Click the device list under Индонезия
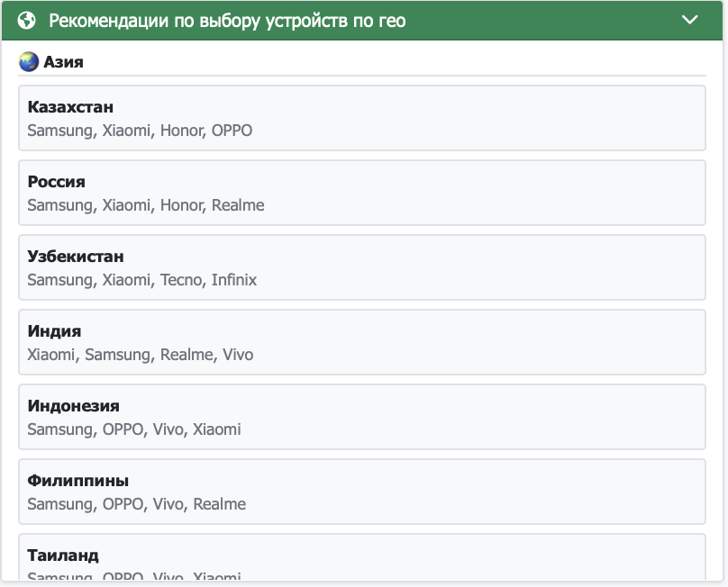This screenshot has height=587, width=728. pos(134,429)
